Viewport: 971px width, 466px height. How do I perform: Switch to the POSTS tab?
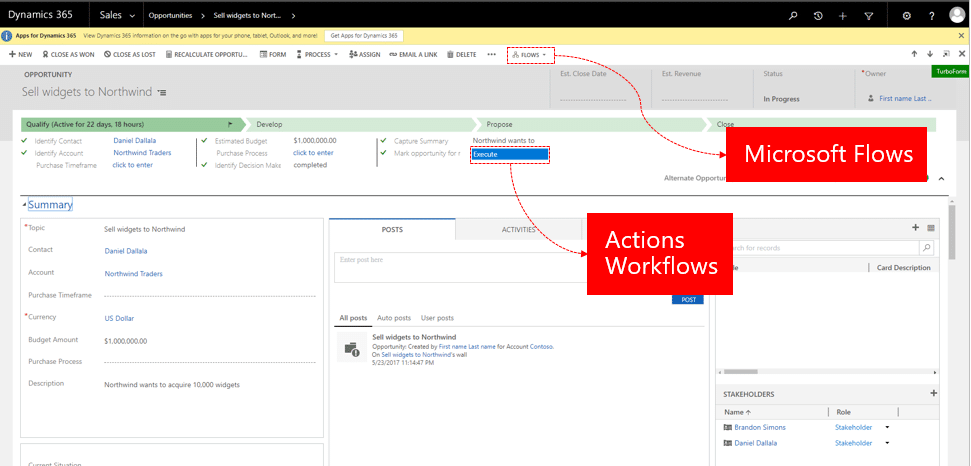pos(392,229)
